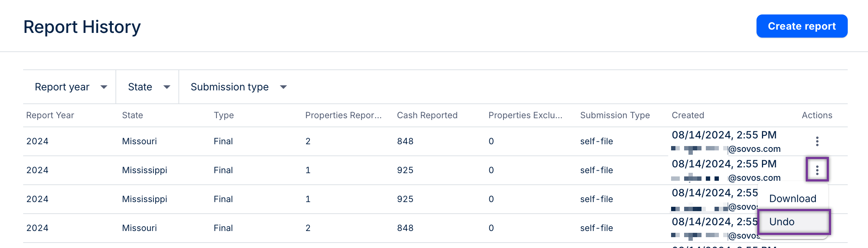Image resolution: width=868 pixels, height=248 pixels.
Task: Click the Properties Reported column header
Action: pyautogui.click(x=343, y=115)
